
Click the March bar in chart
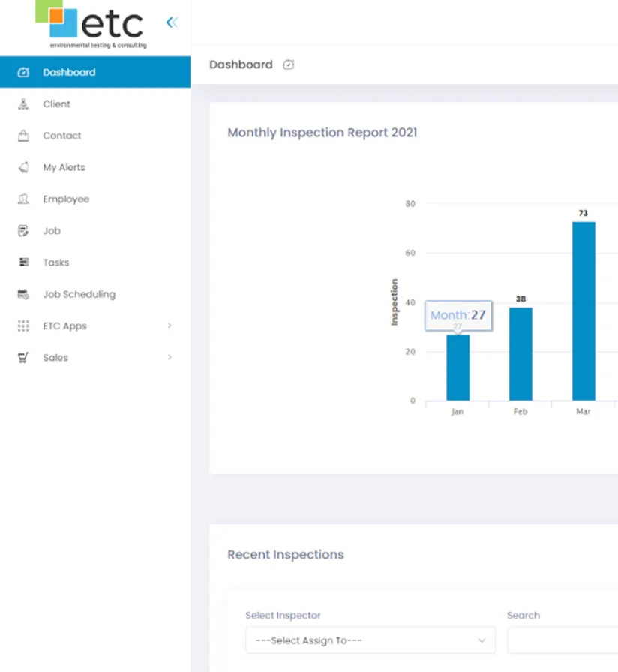click(x=583, y=310)
